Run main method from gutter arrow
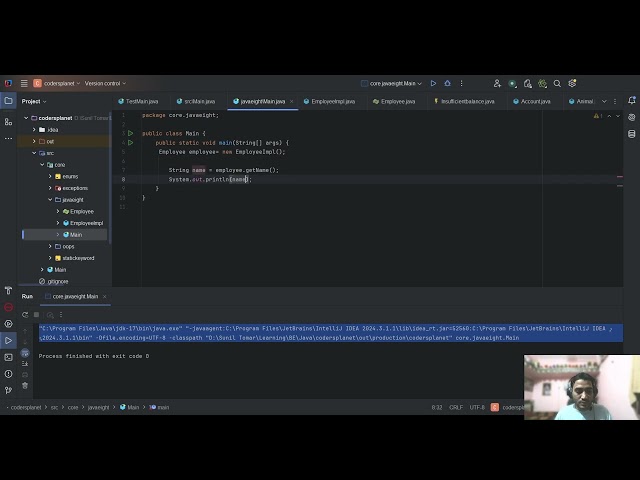The image size is (640, 480). (x=131, y=142)
